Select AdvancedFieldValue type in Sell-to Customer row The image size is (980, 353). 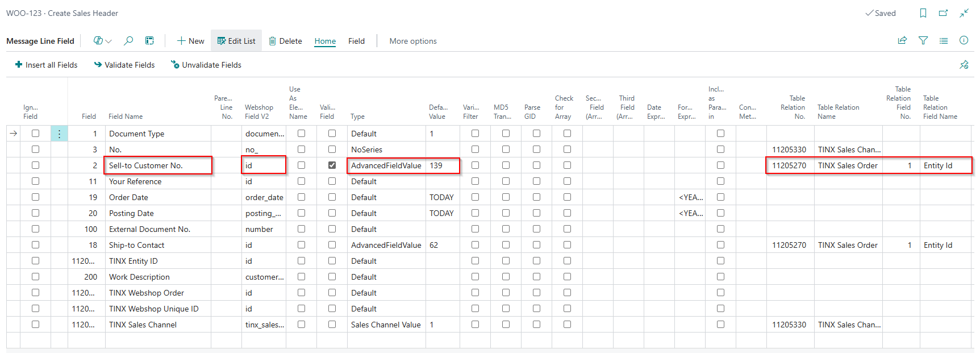pyautogui.click(x=386, y=165)
